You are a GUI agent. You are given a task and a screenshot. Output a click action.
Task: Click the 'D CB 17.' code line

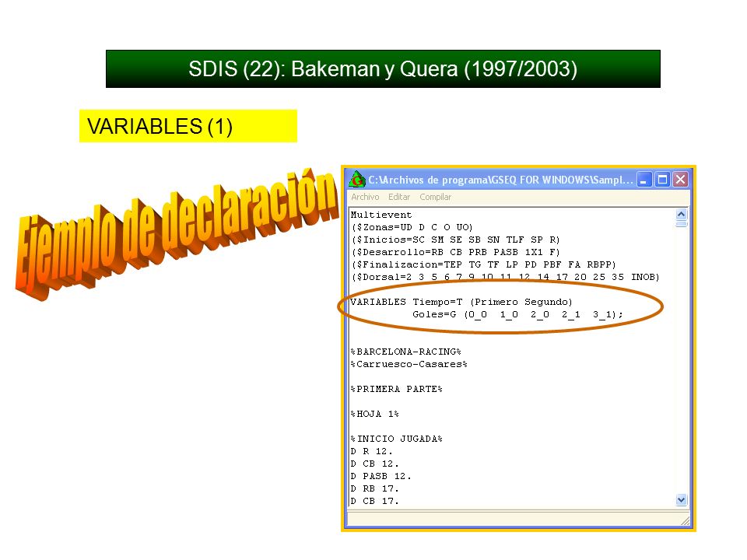pyautogui.click(x=375, y=500)
